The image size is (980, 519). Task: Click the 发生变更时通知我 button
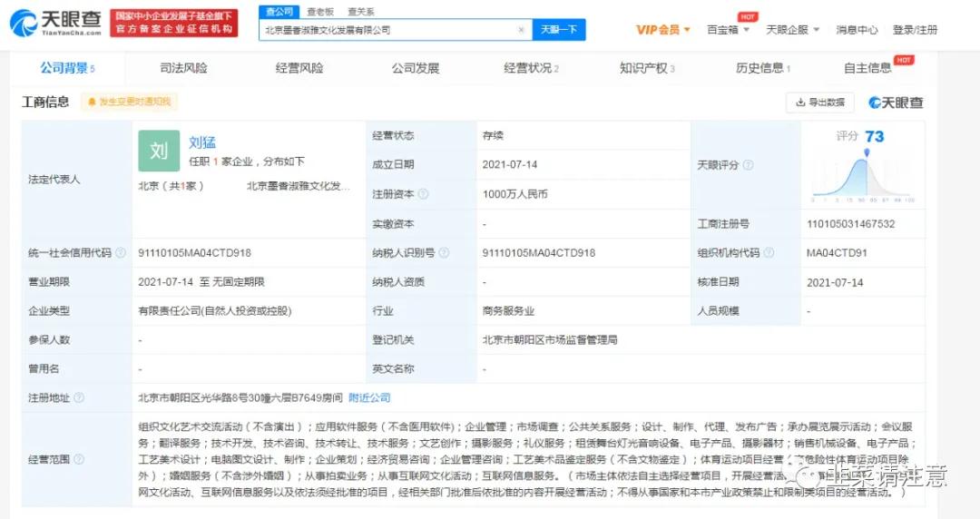(x=130, y=102)
